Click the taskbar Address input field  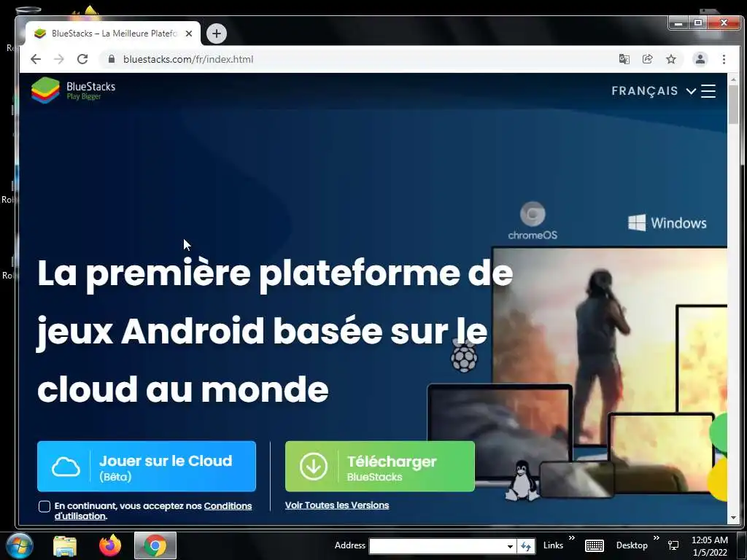tap(437, 545)
